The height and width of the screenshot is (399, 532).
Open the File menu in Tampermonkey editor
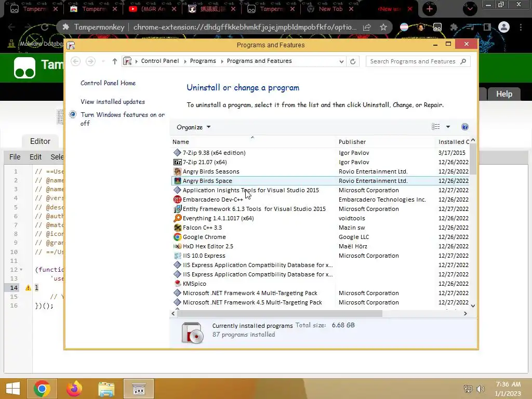click(15, 157)
